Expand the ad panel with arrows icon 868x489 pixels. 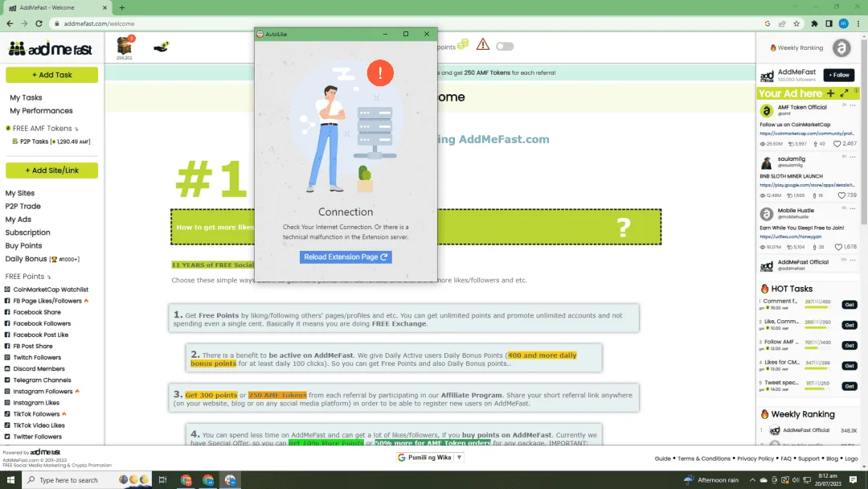point(844,93)
